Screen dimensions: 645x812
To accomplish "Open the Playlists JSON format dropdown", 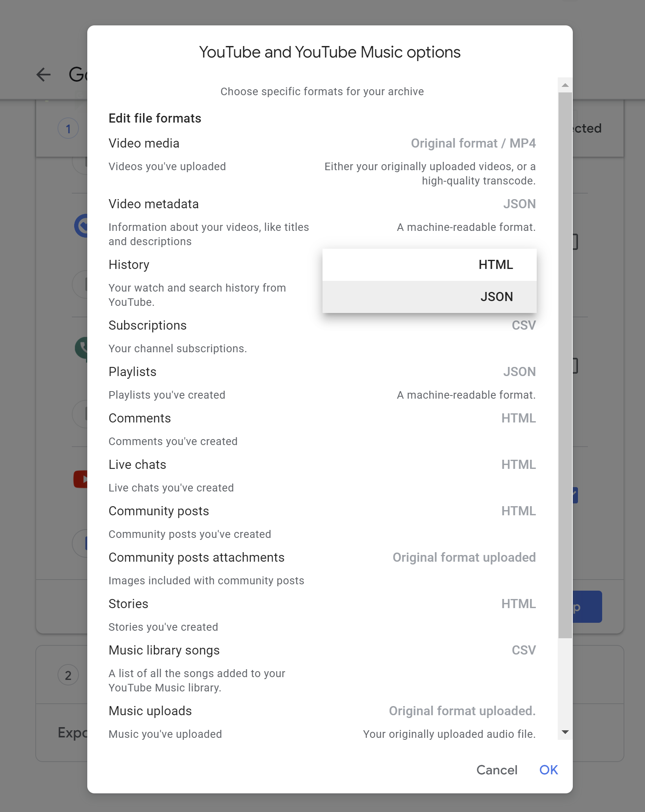I will 519,372.
